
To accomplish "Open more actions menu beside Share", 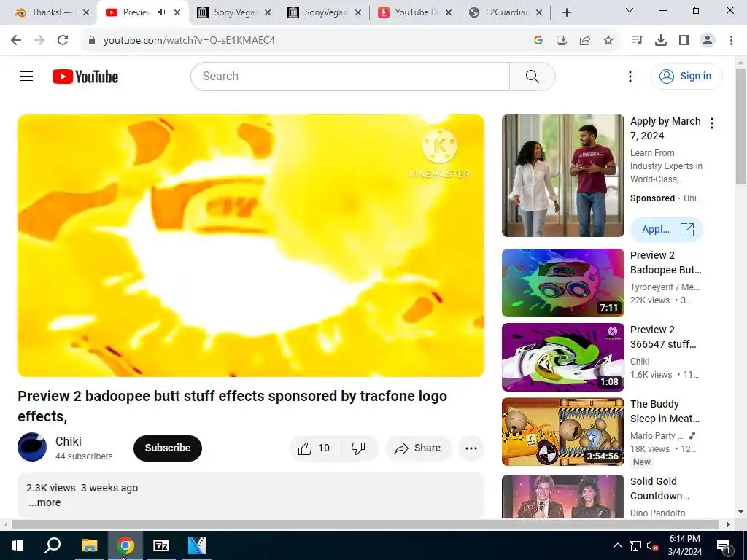I will click(x=471, y=448).
